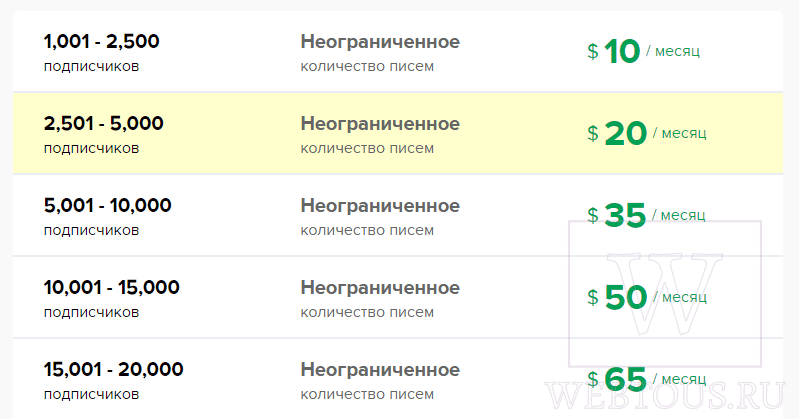This screenshot has width=799, height=419.
Task: Select the 5,001 - 10,000 subscribers tier
Action: (x=397, y=216)
